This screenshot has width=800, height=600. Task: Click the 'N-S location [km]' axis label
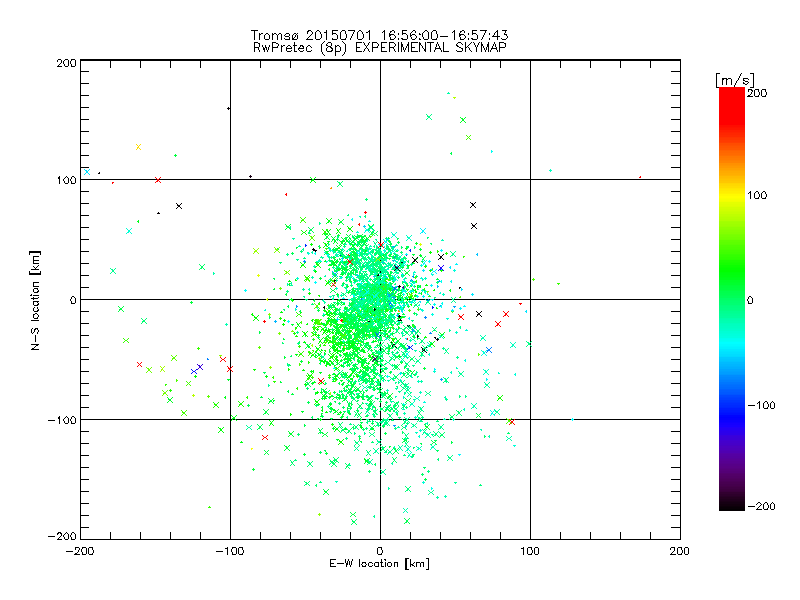[x=35, y=300]
